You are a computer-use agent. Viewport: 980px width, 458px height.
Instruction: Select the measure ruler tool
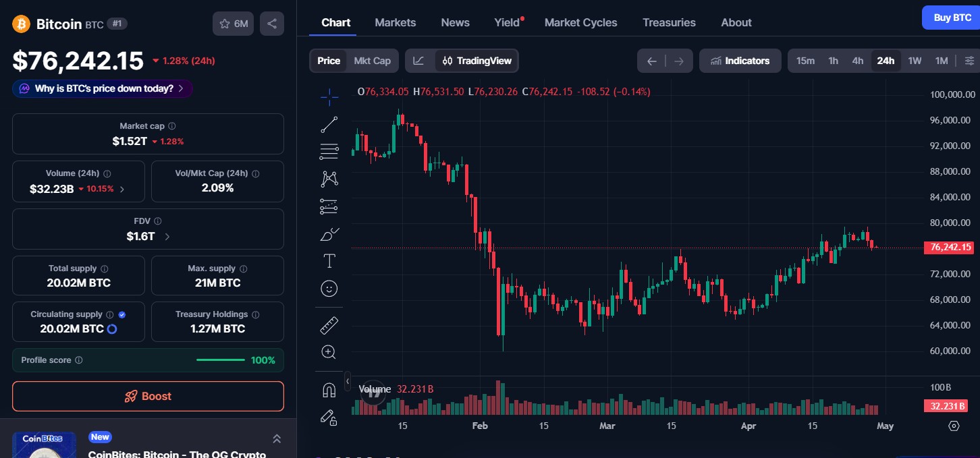pos(329,324)
